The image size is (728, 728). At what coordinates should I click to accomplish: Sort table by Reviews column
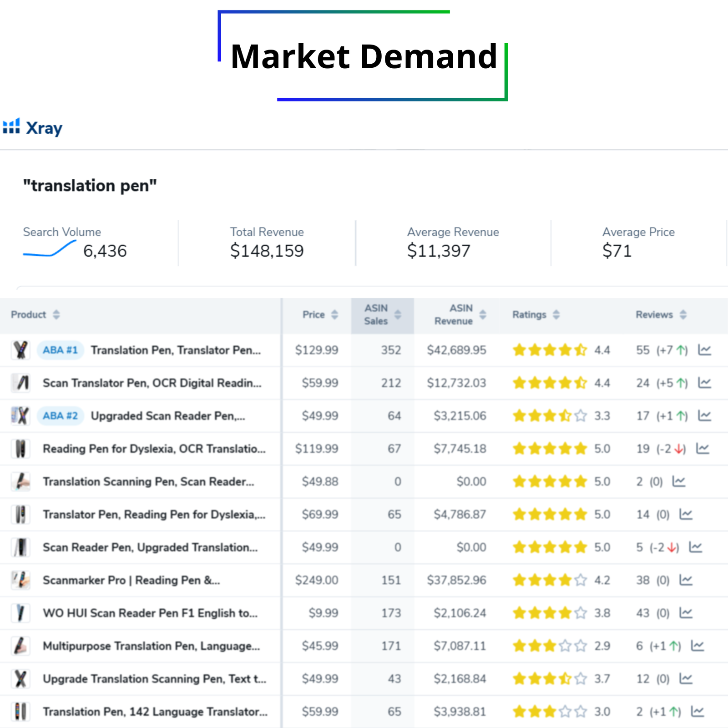pyautogui.click(x=683, y=314)
